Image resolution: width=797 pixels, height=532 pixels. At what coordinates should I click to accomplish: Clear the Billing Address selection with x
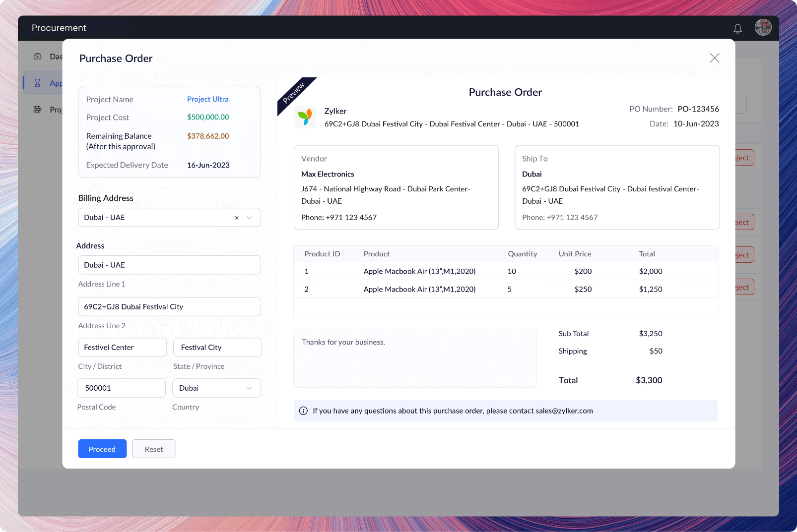point(237,218)
